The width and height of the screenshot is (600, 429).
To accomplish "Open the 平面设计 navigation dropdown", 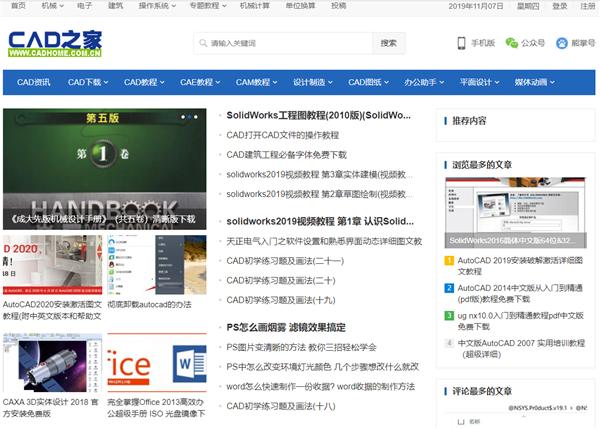I will pos(480,82).
